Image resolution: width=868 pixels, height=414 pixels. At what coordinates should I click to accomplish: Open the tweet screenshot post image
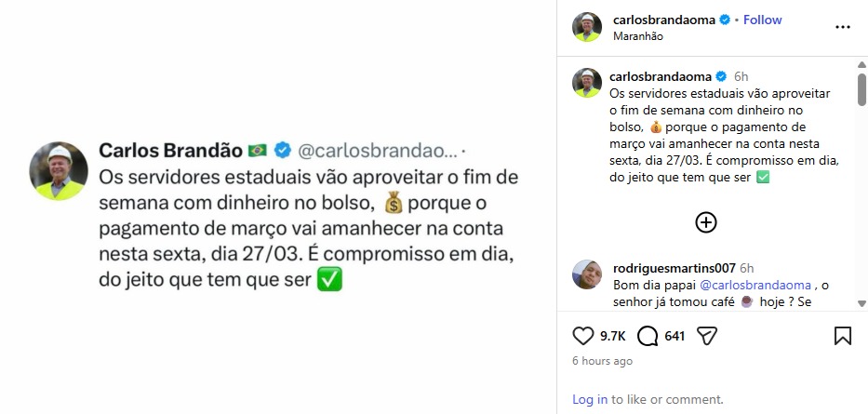pos(278,207)
